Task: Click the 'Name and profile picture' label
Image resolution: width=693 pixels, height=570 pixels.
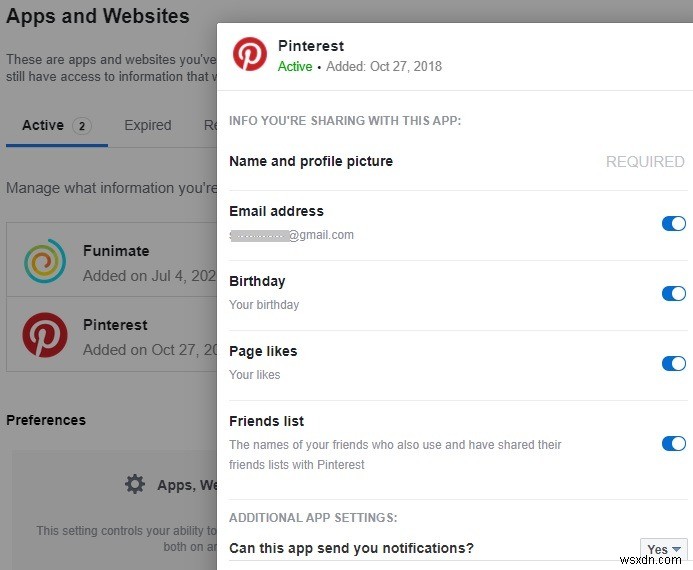Action: [x=311, y=161]
